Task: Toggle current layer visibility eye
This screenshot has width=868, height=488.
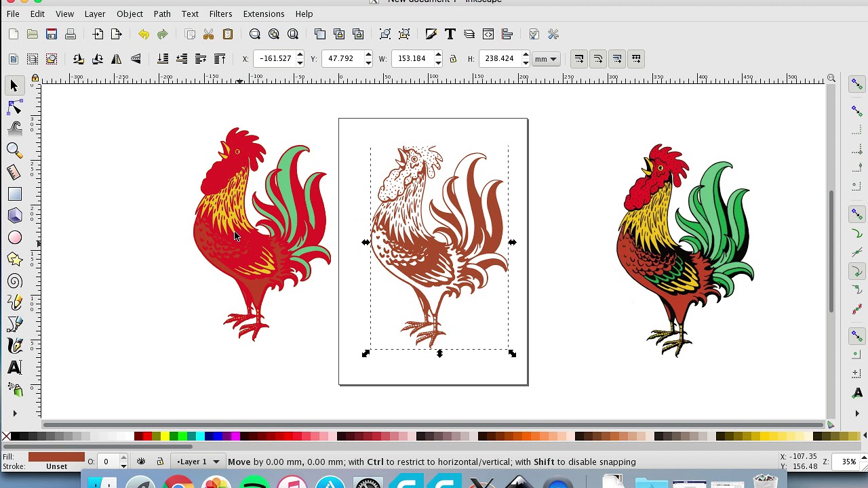Action: 141,462
